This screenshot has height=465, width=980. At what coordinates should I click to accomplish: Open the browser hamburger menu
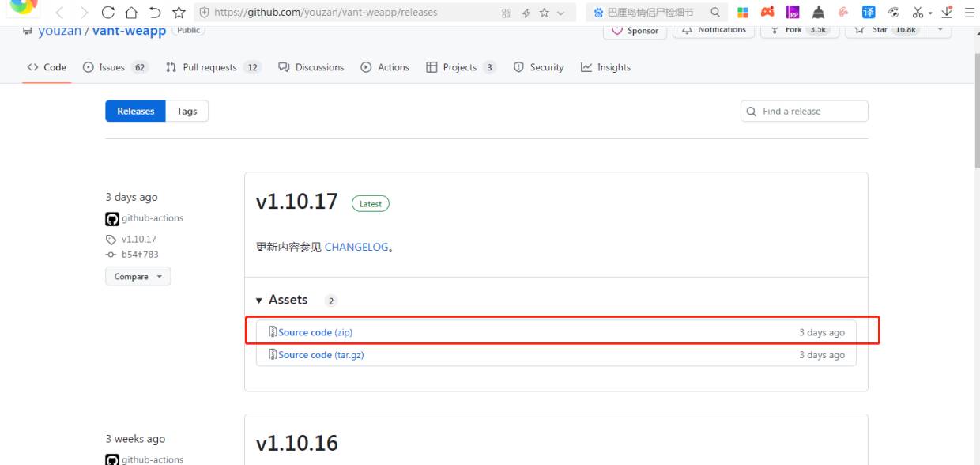[x=969, y=13]
